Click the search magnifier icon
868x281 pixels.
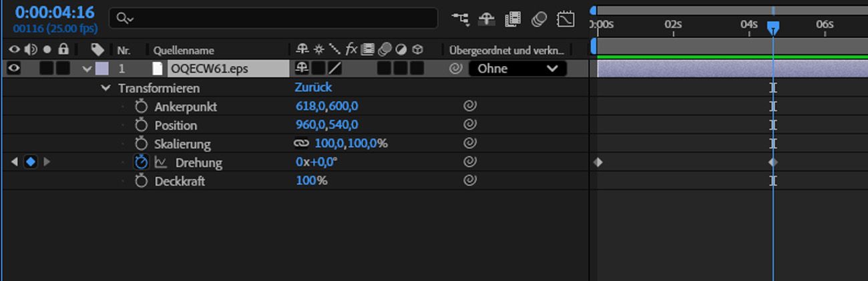click(124, 19)
